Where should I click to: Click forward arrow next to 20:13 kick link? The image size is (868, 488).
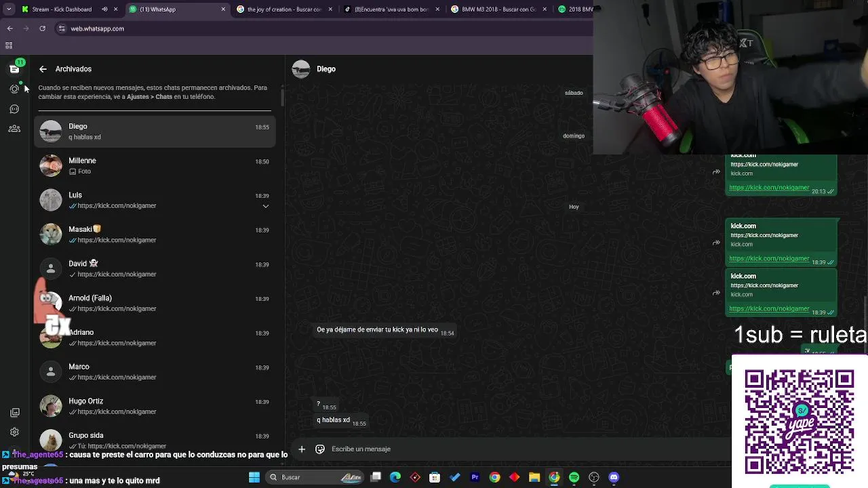[x=716, y=172]
